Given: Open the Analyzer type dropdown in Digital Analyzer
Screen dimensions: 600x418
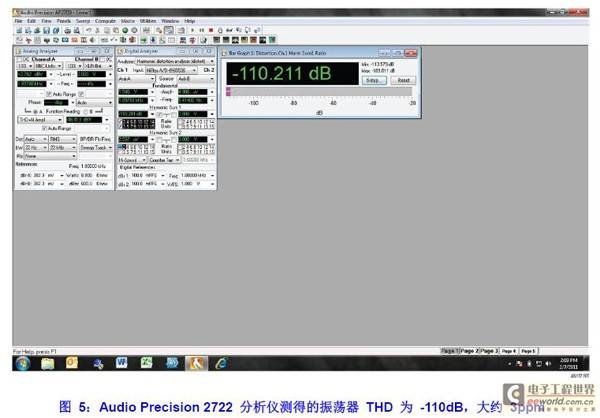Looking at the screenshot, I should pos(175,61).
